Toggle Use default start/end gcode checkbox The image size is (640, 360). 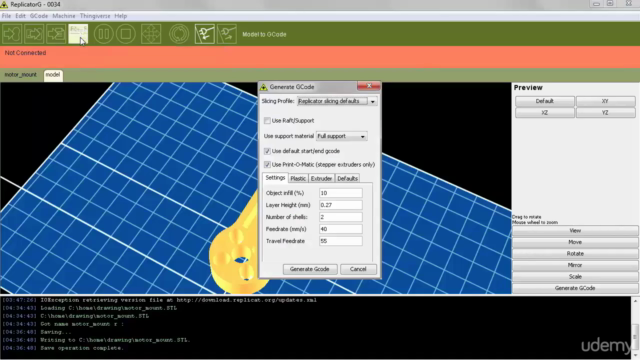point(267,151)
